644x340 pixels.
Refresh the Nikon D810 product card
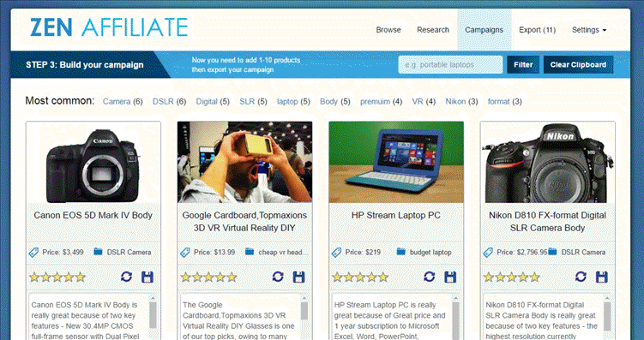(x=581, y=277)
